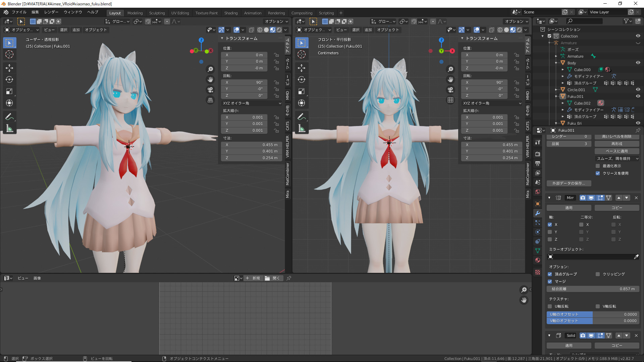Open the Physics properties tab

pyautogui.click(x=538, y=232)
